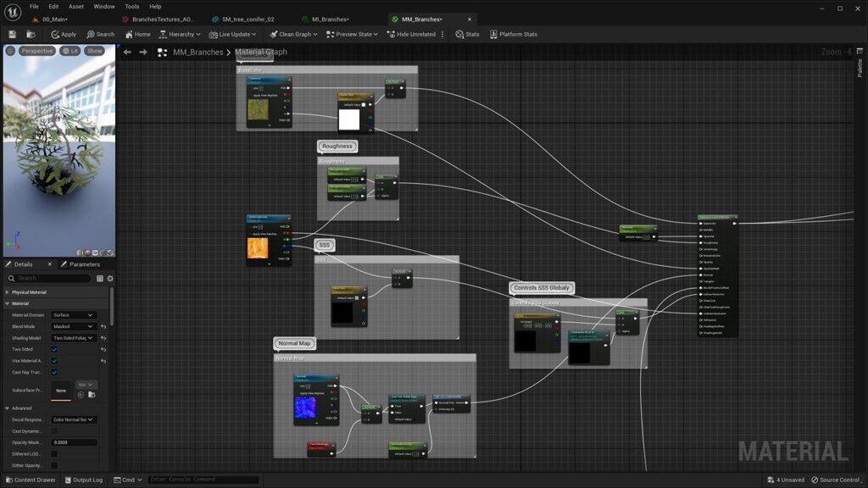The width and height of the screenshot is (868, 488).
Task: Disable the Cast Ray Traced checkbox
Action: (x=53, y=371)
